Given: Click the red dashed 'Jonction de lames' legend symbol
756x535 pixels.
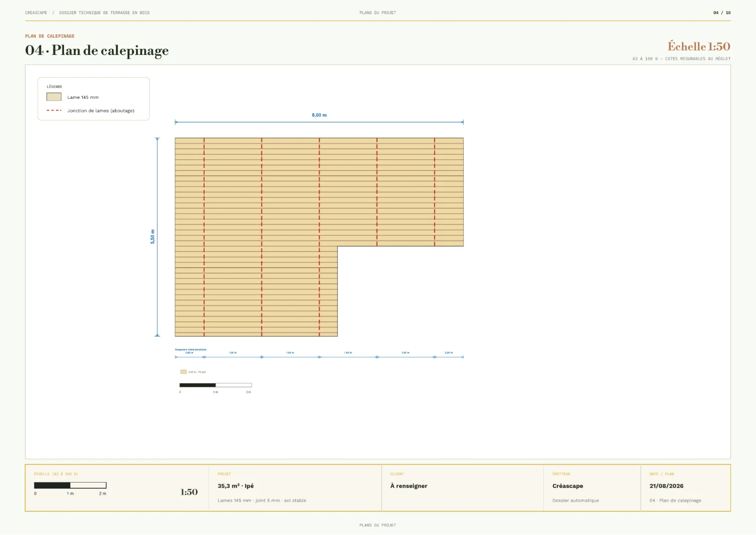Looking at the screenshot, I should [x=54, y=110].
